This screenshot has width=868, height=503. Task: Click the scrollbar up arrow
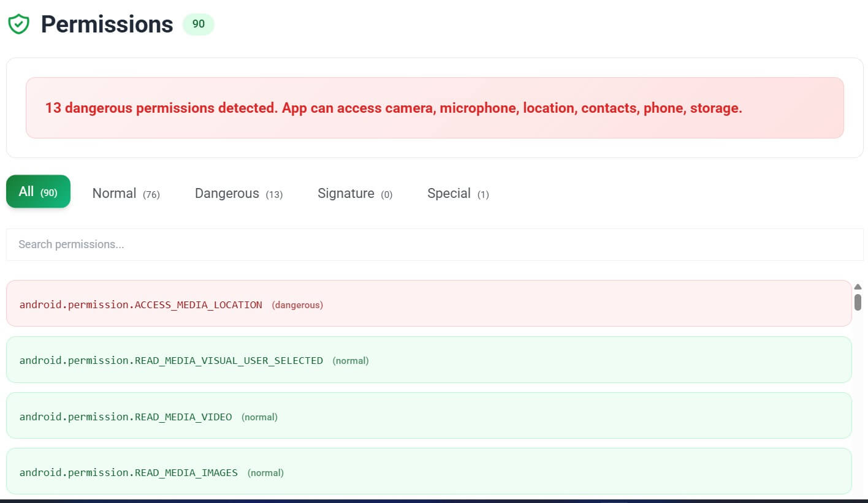point(858,286)
